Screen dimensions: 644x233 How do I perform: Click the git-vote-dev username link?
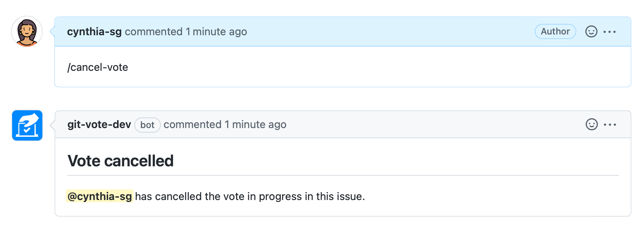(x=99, y=125)
